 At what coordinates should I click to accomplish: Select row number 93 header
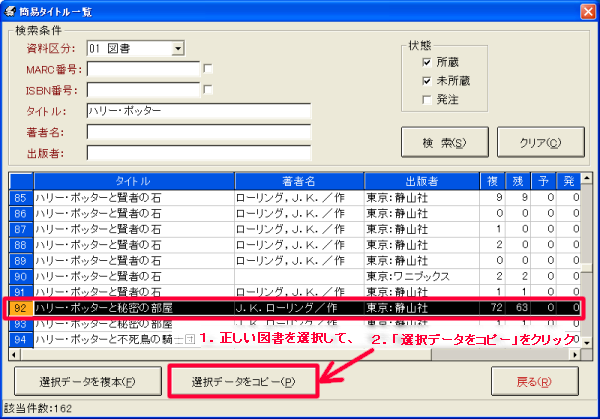coord(21,324)
